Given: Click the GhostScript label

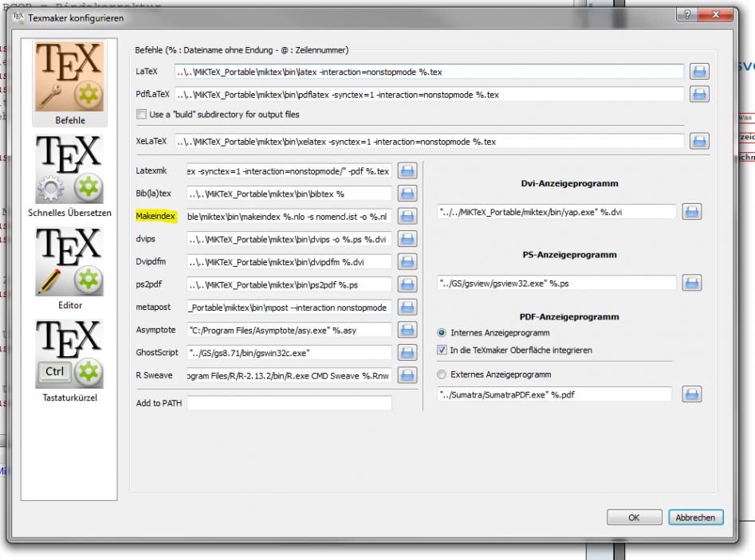Looking at the screenshot, I should click(x=157, y=353).
